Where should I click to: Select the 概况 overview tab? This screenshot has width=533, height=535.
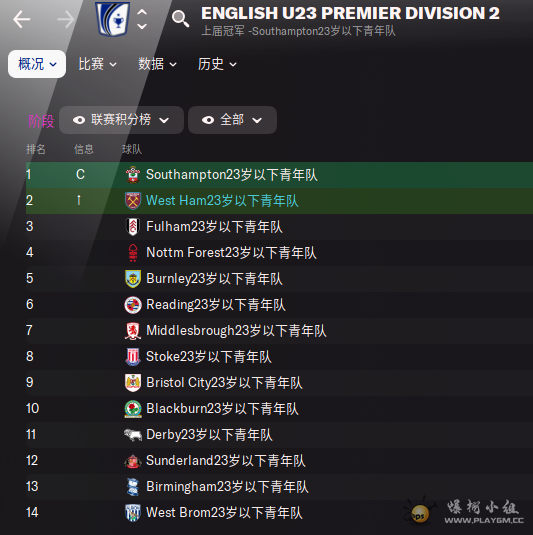[x=37, y=64]
